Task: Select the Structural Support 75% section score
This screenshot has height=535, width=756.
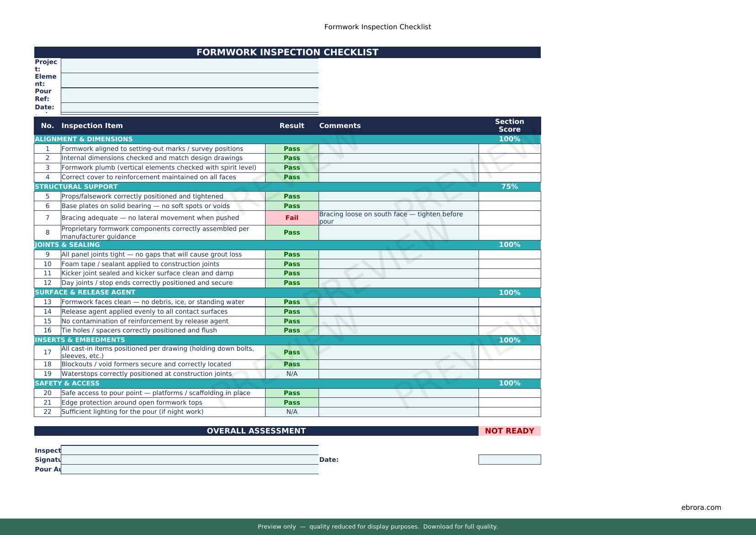Action: pos(509,187)
